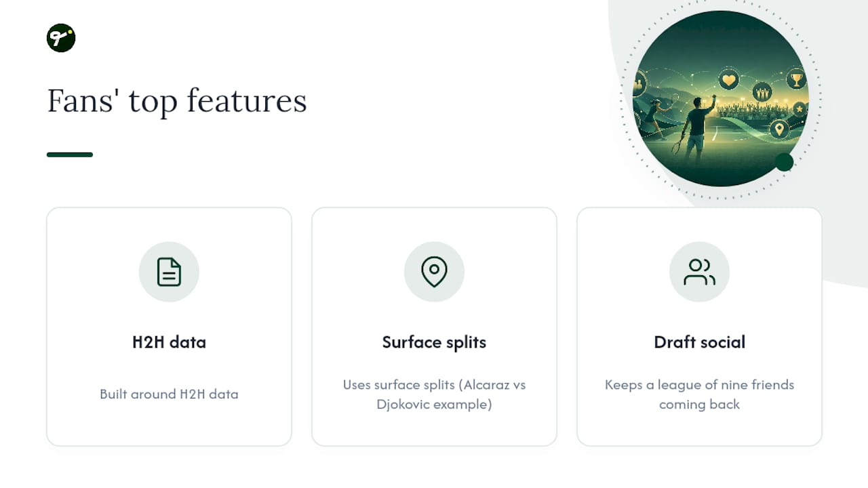Open the circular tennis fan illustration
The width and height of the screenshot is (868, 488).
pyautogui.click(x=720, y=98)
